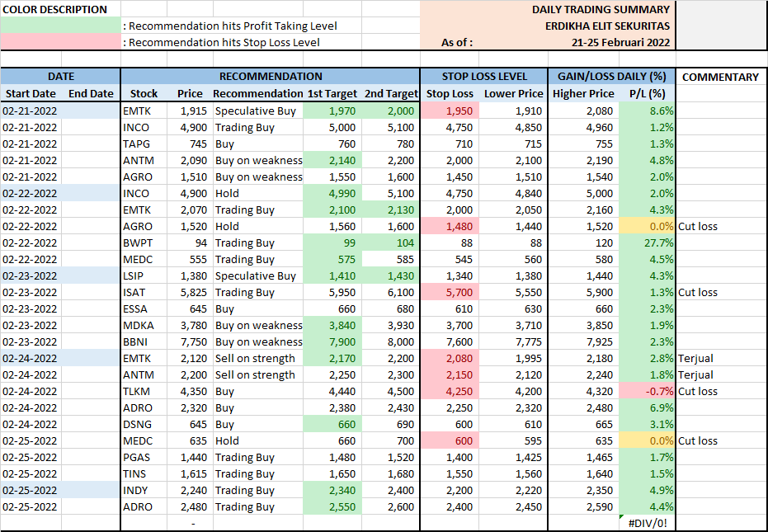Image resolution: width=768 pixels, height=532 pixels.
Task: Select the STOP LOSS LEVEL header cell
Action: pos(483,77)
